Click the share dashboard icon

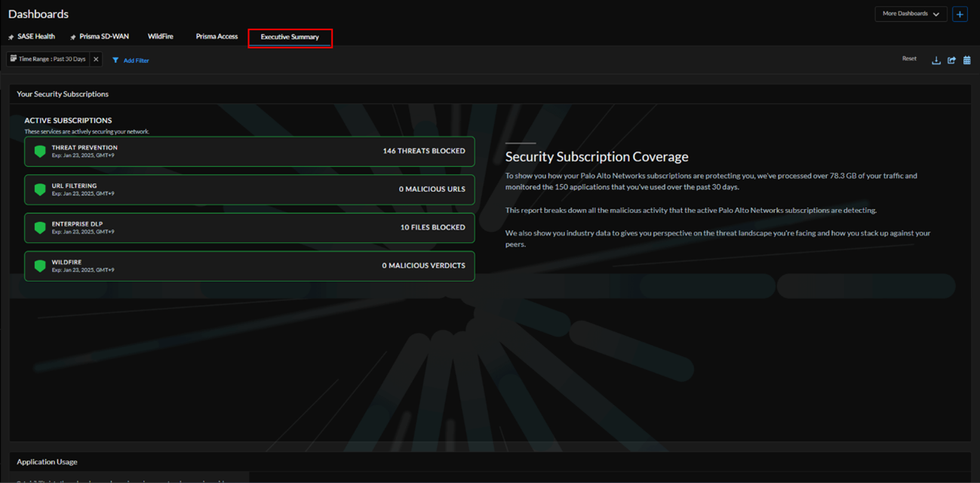coord(952,60)
